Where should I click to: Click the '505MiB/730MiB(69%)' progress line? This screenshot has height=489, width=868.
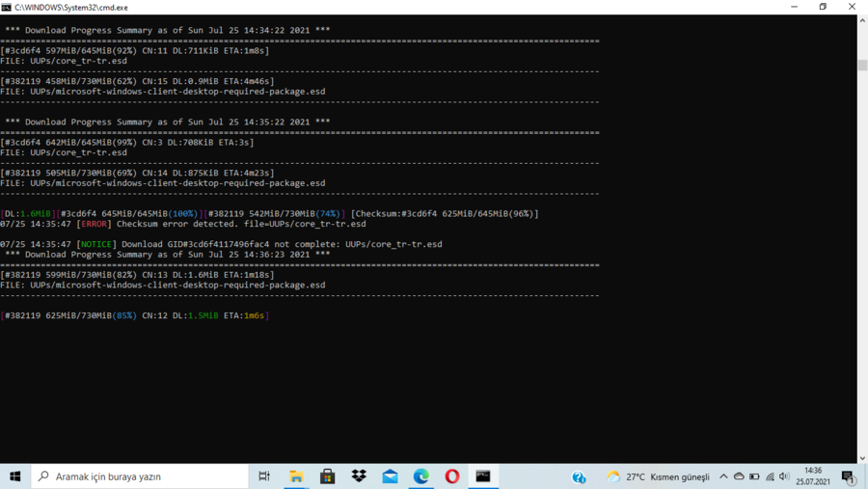click(x=137, y=173)
